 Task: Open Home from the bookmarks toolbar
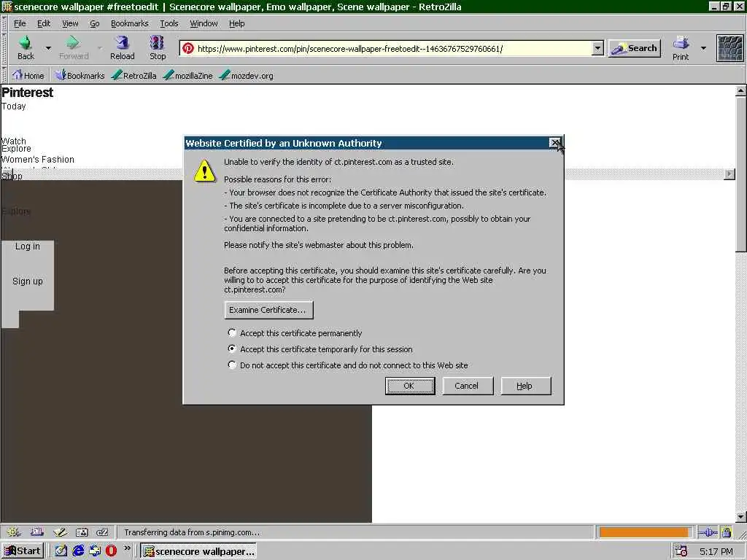pyautogui.click(x=28, y=75)
